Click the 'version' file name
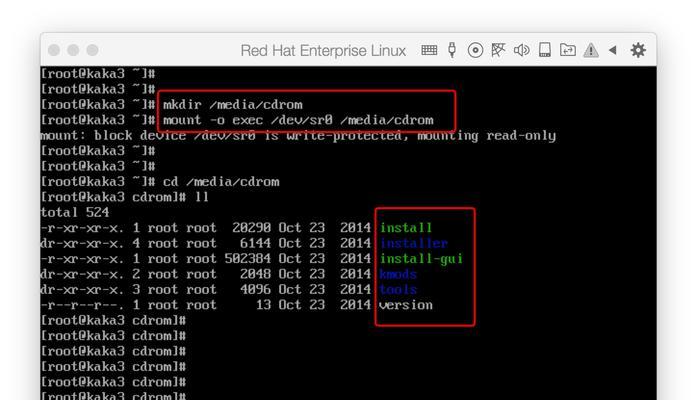Image resolution: width=697 pixels, height=400 pixels. pos(406,305)
